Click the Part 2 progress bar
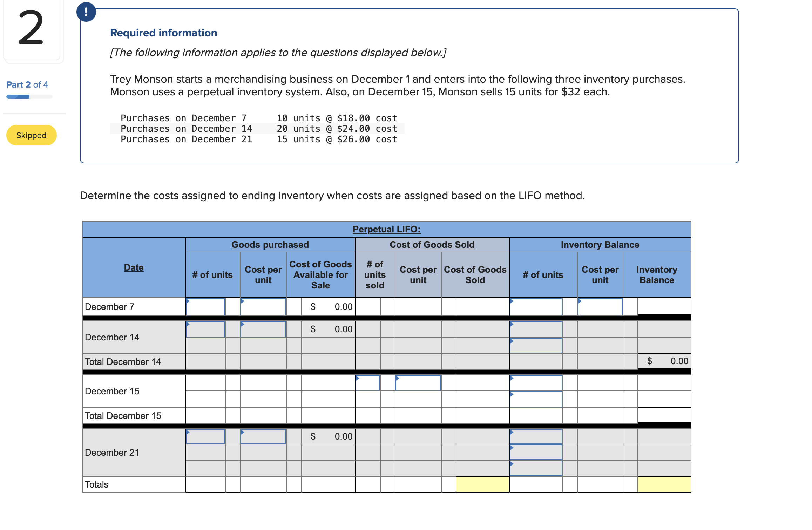Screen dimensions: 812x530 [x=29, y=97]
